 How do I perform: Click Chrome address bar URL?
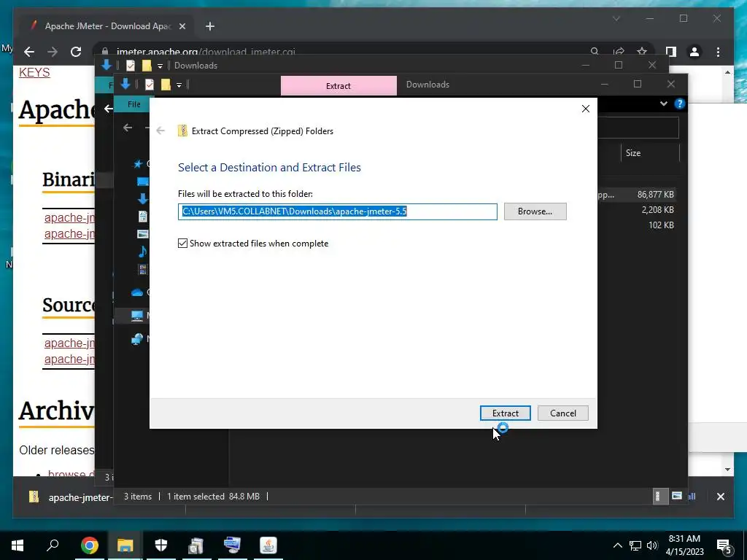click(x=206, y=52)
